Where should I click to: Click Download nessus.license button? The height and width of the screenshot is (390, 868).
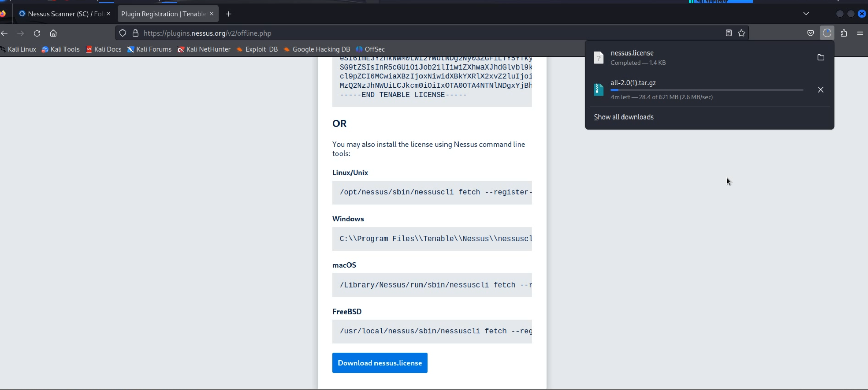pyautogui.click(x=380, y=363)
